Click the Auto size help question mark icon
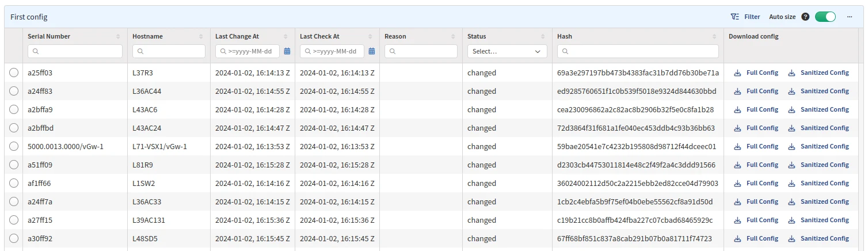 pyautogui.click(x=805, y=17)
